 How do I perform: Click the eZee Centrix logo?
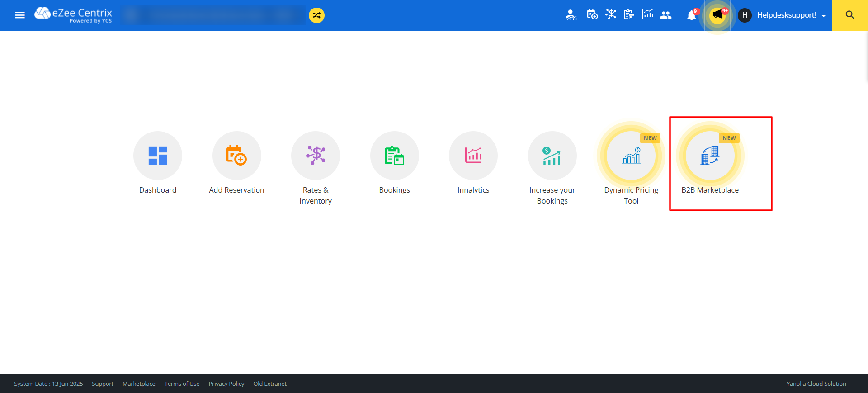pyautogui.click(x=73, y=15)
